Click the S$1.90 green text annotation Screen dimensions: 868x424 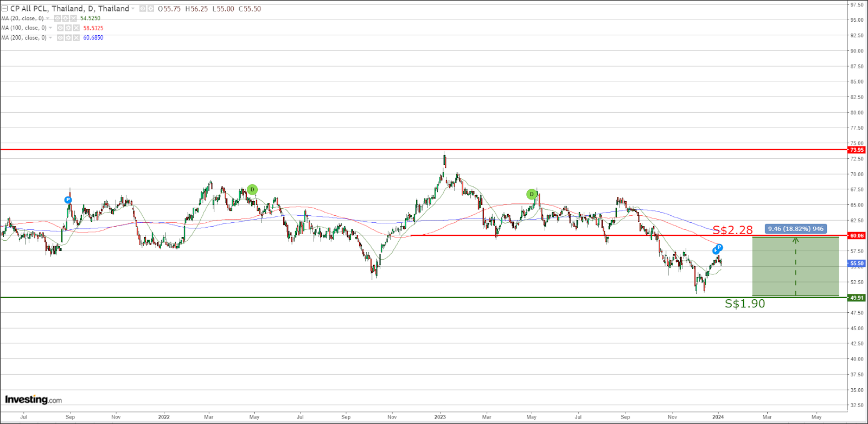pos(745,304)
